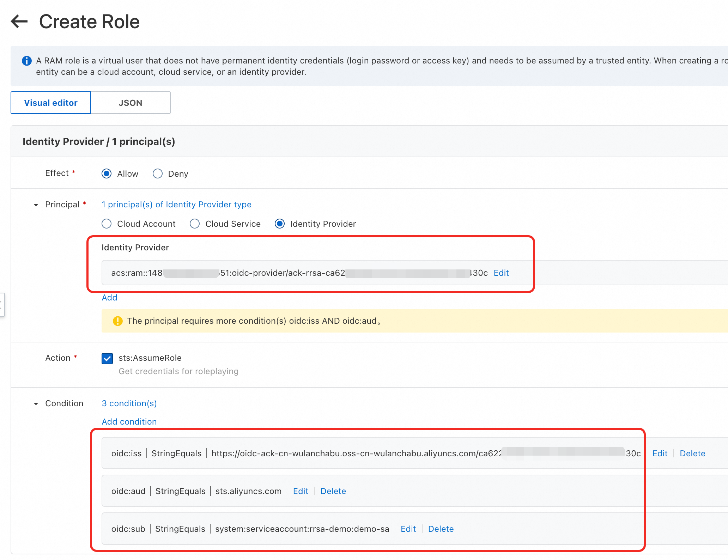The width and height of the screenshot is (728, 560).
Task: Click the back arrow next to Create Role
Action: click(19, 22)
